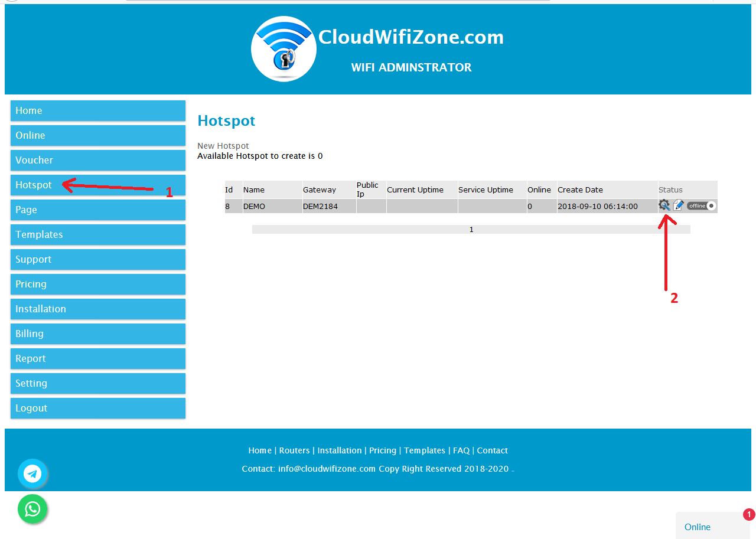Open the Online chat widget
The width and height of the screenshot is (756, 539).
tap(698, 527)
